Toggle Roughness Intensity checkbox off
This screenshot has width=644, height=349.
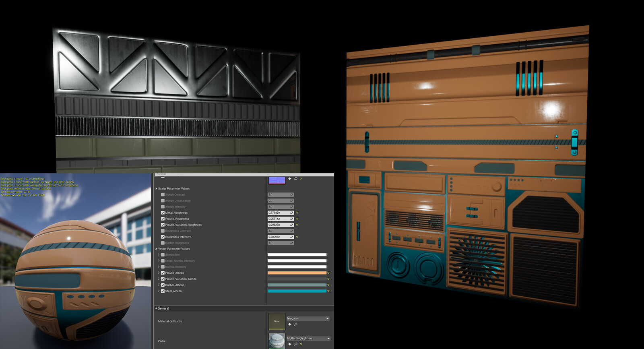click(x=163, y=237)
